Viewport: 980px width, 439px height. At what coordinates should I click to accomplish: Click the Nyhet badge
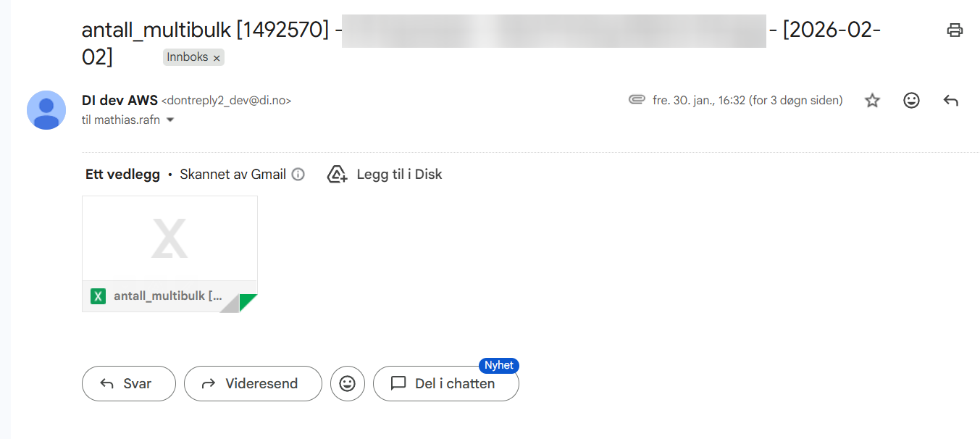coord(499,365)
